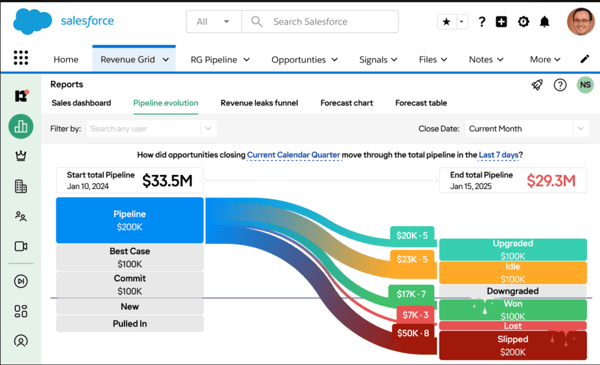The height and width of the screenshot is (365, 600).
Task: Open the crown sidebar icon
Action: (x=21, y=156)
